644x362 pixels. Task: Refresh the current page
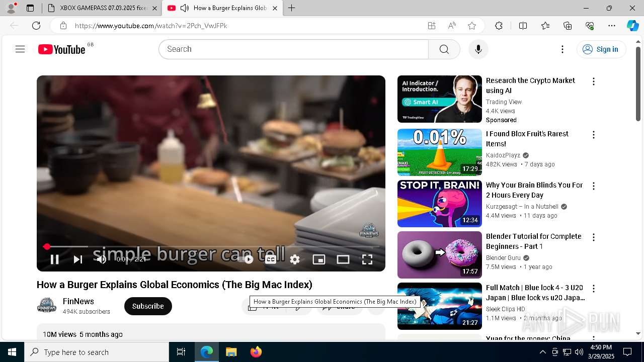[x=36, y=26]
